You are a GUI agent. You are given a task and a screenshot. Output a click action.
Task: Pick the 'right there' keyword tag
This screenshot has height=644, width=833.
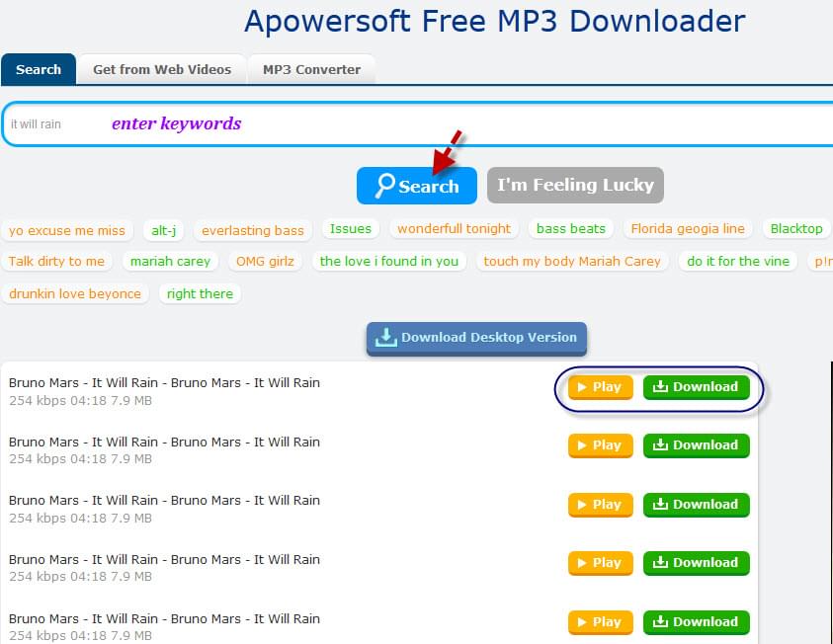click(200, 293)
